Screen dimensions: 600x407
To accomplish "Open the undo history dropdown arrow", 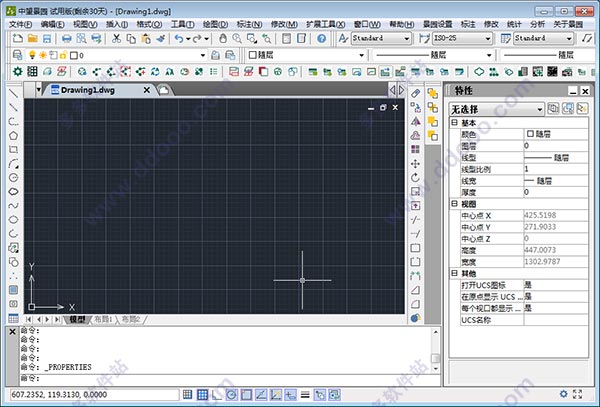I will click(188, 39).
